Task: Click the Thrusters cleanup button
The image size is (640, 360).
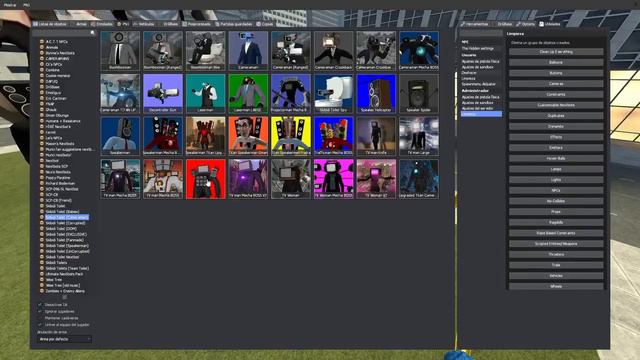Action: (x=556, y=254)
